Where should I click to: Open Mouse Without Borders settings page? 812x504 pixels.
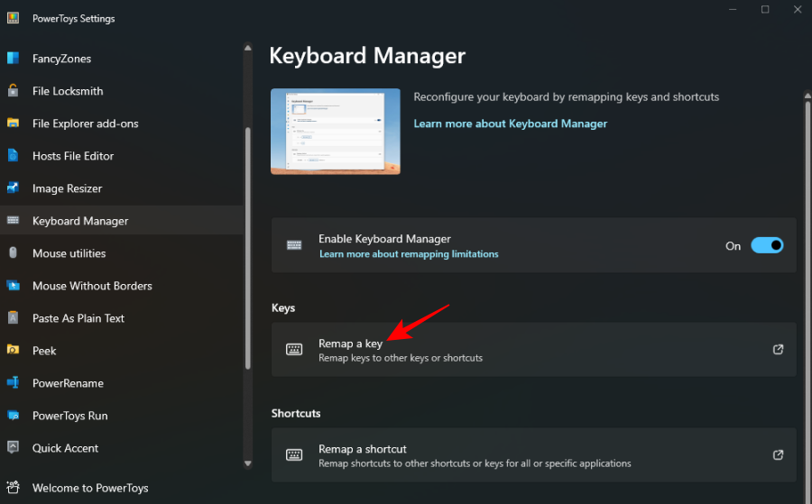pos(92,286)
